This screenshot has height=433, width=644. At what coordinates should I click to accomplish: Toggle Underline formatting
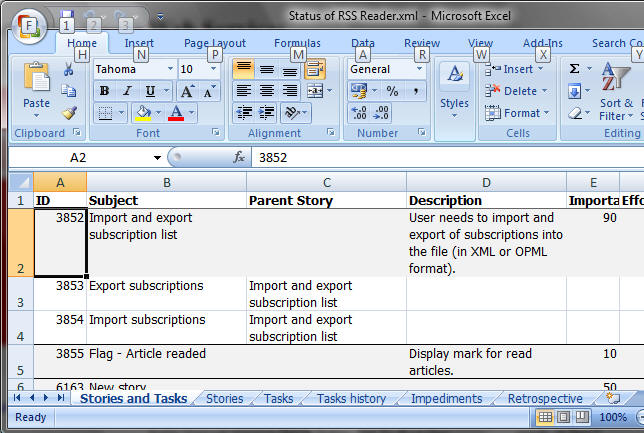click(x=150, y=91)
